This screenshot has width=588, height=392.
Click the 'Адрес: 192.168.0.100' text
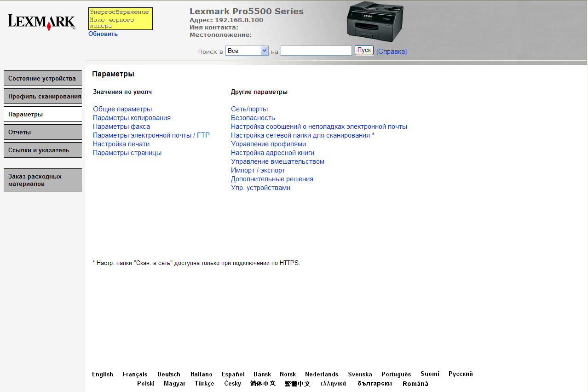[x=226, y=20]
